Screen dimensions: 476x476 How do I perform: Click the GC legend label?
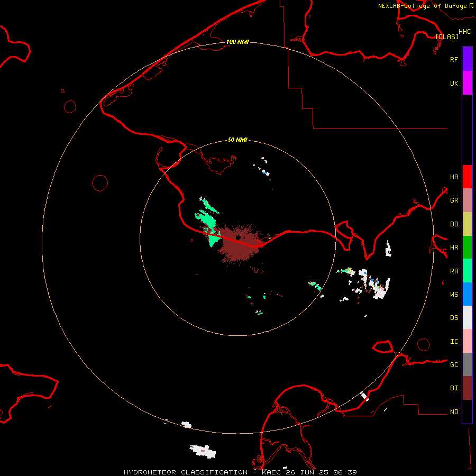[x=454, y=364]
